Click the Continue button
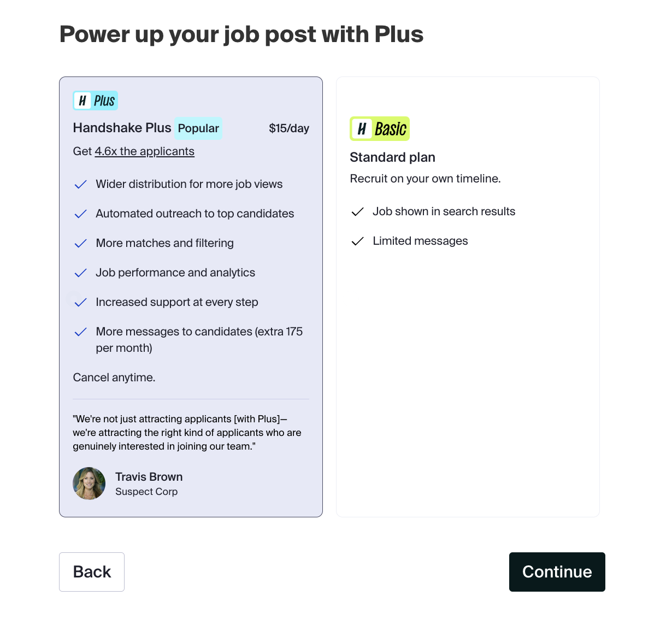Screen dimensions: 672x637 coord(557,572)
